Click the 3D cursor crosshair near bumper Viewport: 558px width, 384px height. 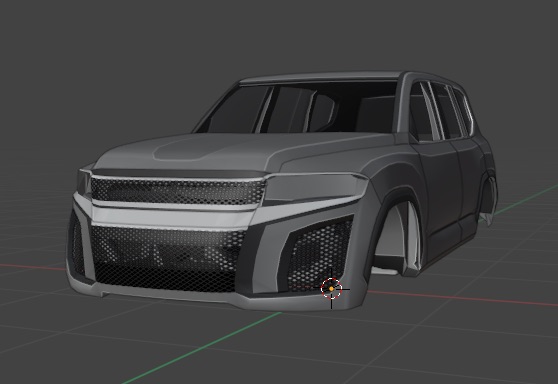click(x=331, y=289)
